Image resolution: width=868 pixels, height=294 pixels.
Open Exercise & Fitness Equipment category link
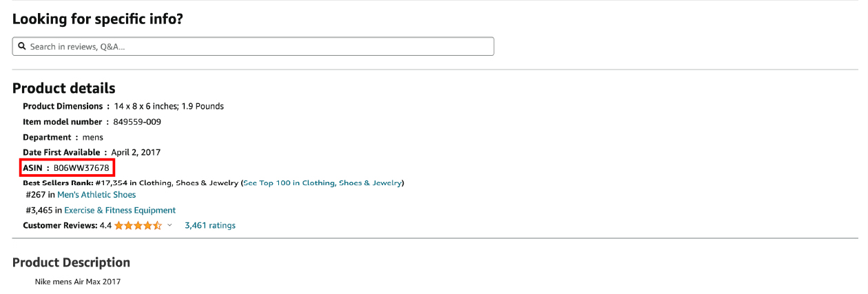tap(120, 210)
